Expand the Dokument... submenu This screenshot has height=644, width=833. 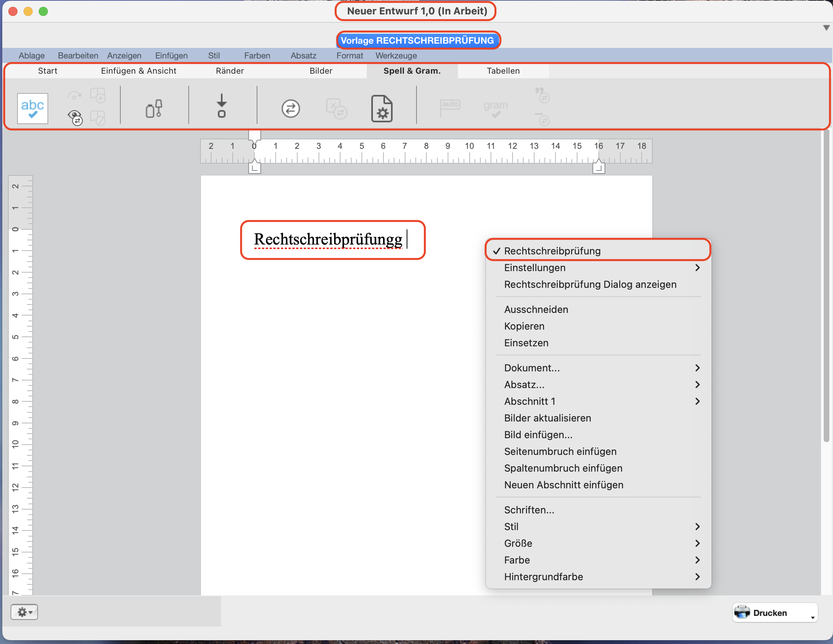(598, 368)
